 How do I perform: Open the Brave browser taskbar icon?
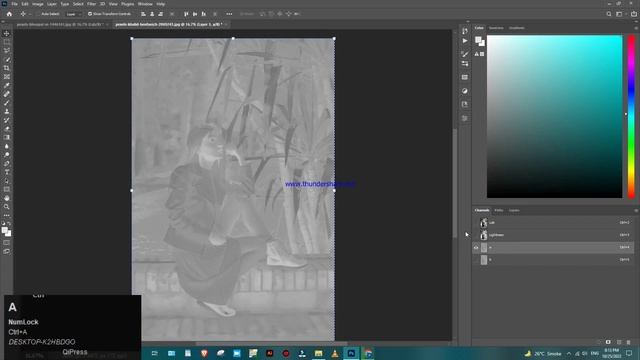[204, 353]
